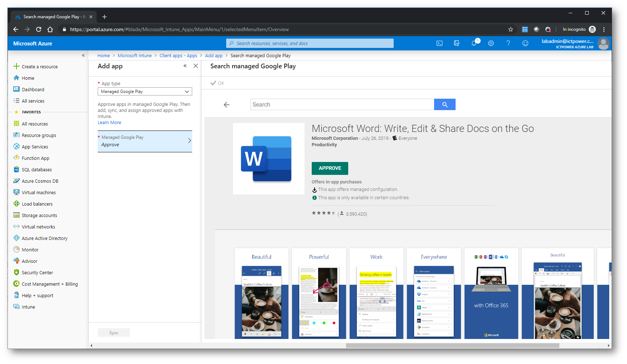
Task: Click the Learn More link
Action: click(110, 123)
